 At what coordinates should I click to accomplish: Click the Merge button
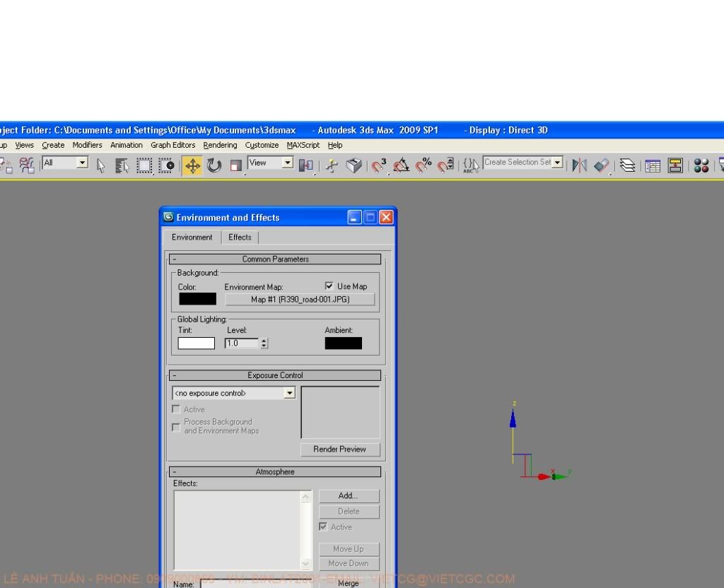point(349,583)
